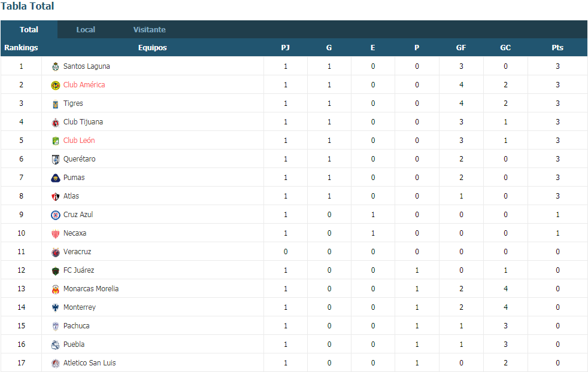The image size is (588, 372).
Task: Click the GF column header
Action: [461, 48]
